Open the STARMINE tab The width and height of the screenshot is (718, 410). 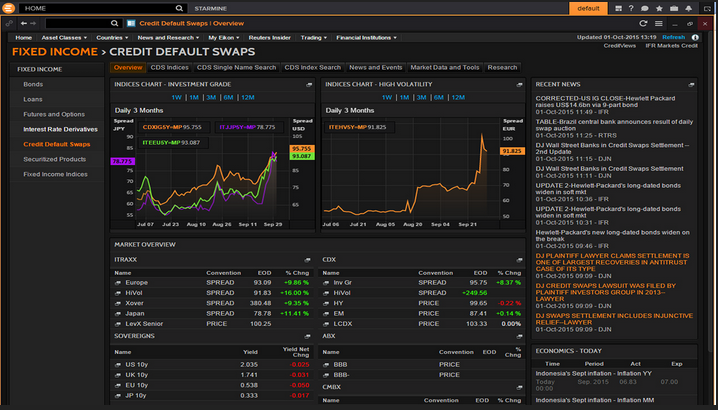point(211,8)
